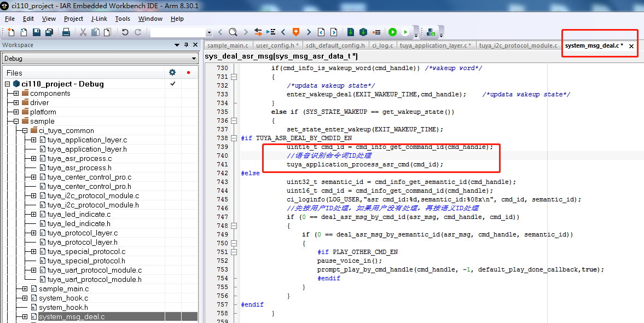Open the Files panel settings gear
This screenshot has width=644, height=323.
(x=172, y=72)
